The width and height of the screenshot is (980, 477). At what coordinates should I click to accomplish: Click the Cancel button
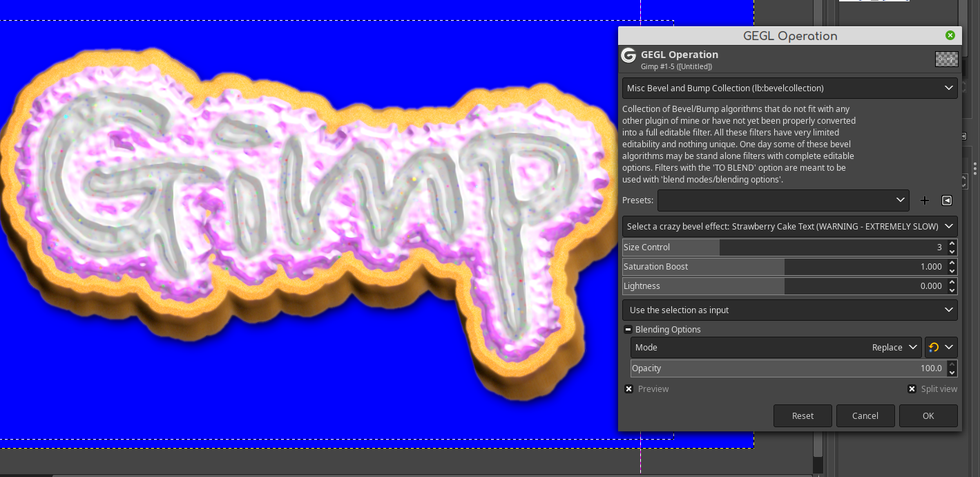pyautogui.click(x=865, y=416)
